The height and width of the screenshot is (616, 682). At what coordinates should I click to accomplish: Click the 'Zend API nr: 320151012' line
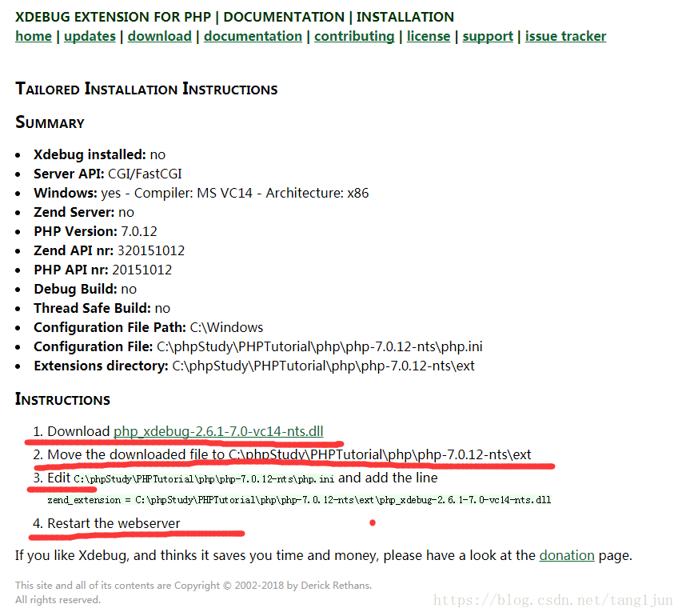coord(110,250)
